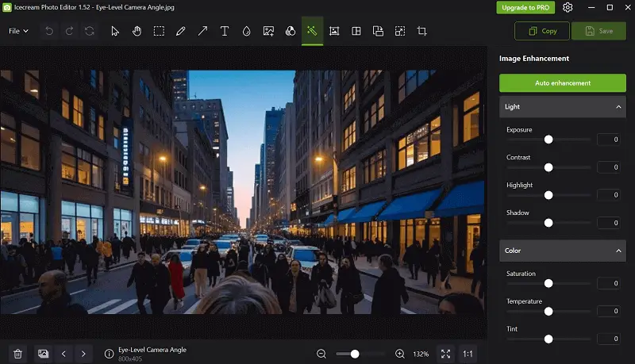Click the Contrast slider handle
The image size is (635, 364).
click(x=548, y=167)
